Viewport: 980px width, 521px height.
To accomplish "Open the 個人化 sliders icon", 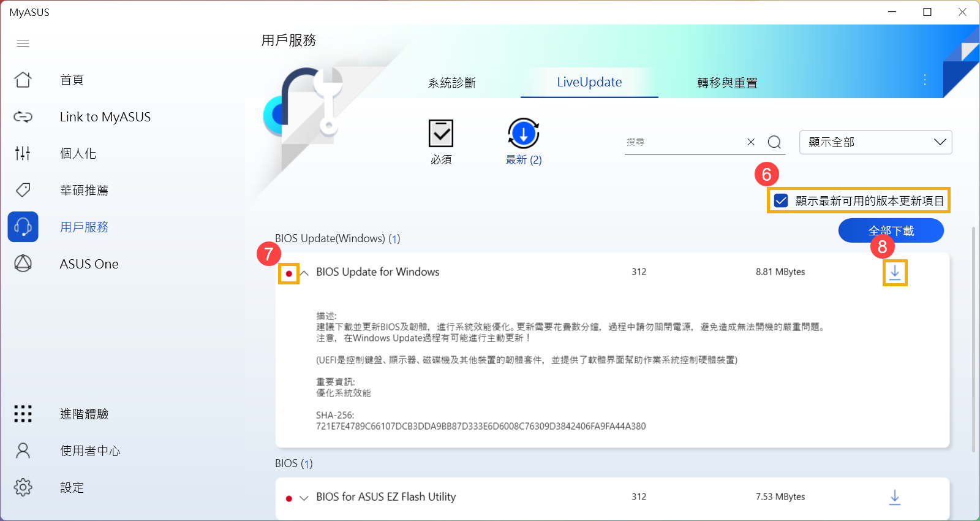I will 23,153.
